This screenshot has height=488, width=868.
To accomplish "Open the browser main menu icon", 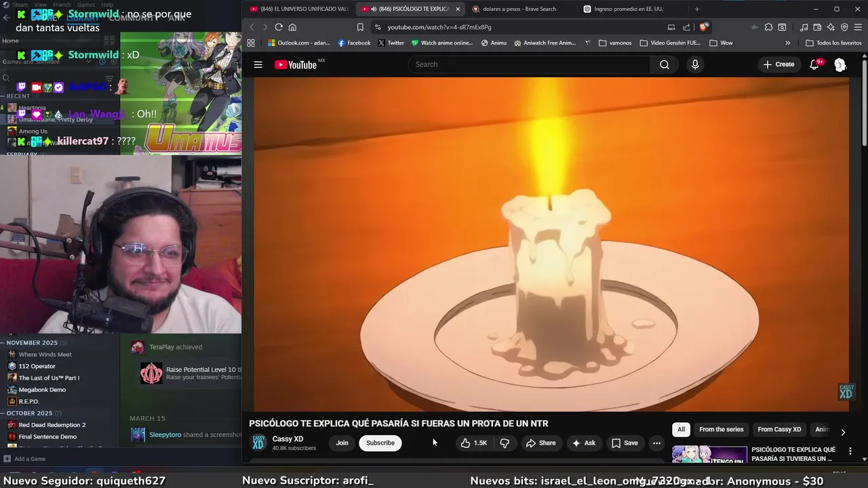I will click(x=858, y=27).
